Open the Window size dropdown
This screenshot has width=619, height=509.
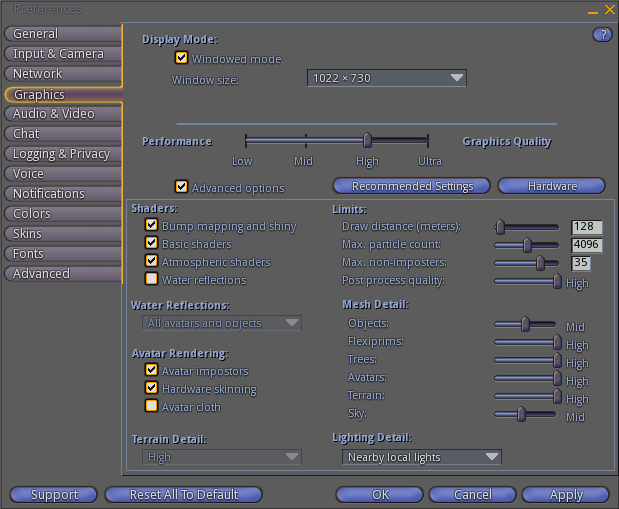(386, 78)
